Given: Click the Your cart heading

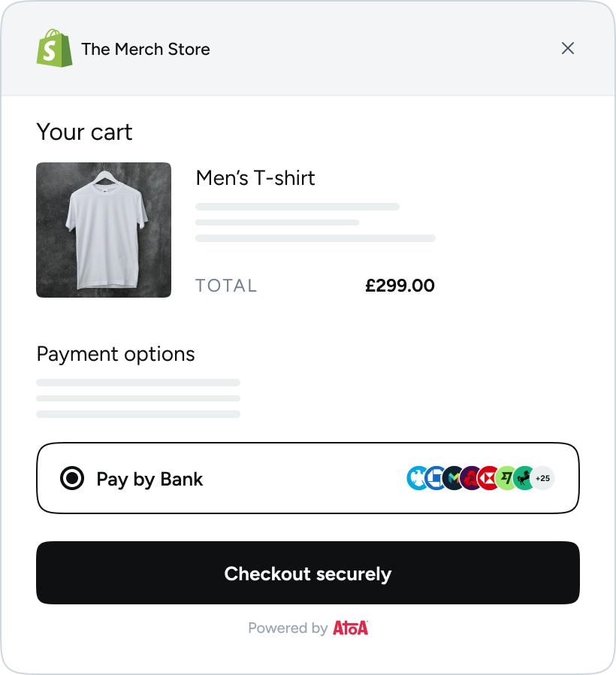Looking at the screenshot, I should [x=84, y=132].
